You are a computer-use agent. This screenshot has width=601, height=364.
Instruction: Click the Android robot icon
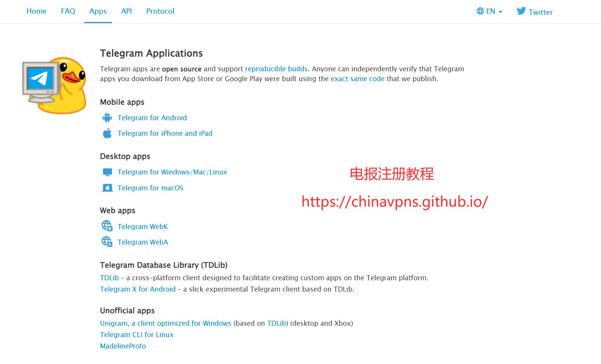tap(107, 118)
